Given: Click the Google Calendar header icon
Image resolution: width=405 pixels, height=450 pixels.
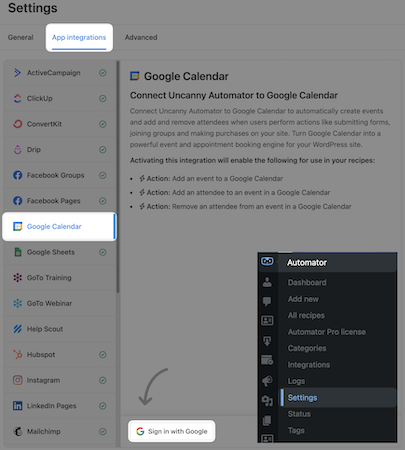Looking at the screenshot, I should (135, 76).
